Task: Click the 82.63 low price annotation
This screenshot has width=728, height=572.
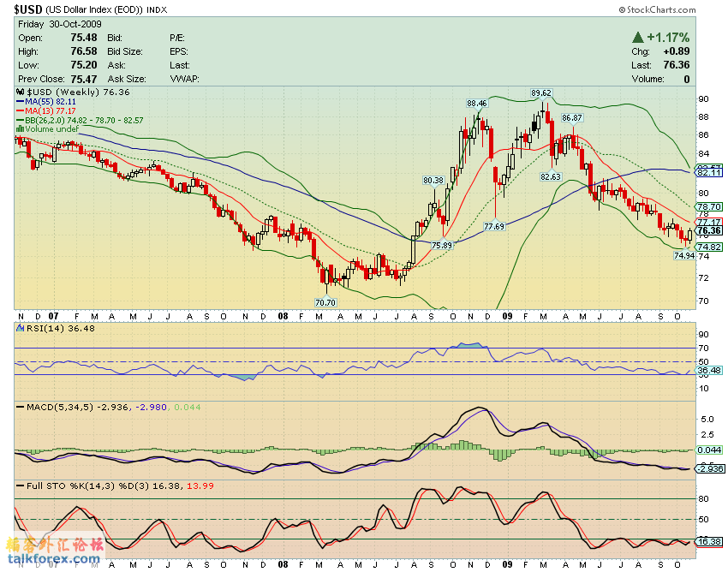Action: point(551,177)
